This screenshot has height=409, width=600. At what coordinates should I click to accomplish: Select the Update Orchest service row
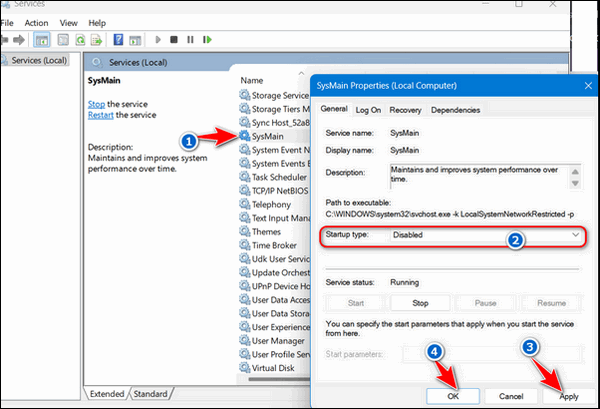pos(274,272)
